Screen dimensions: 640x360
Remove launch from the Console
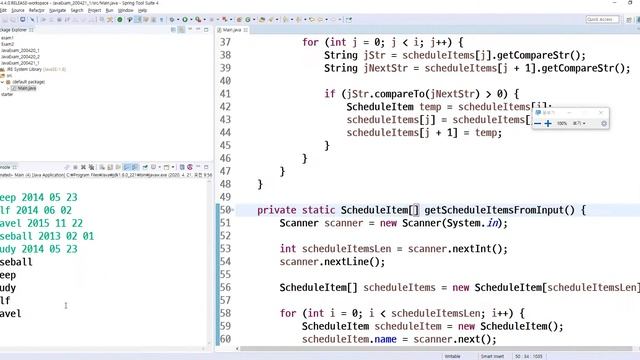click(83, 167)
